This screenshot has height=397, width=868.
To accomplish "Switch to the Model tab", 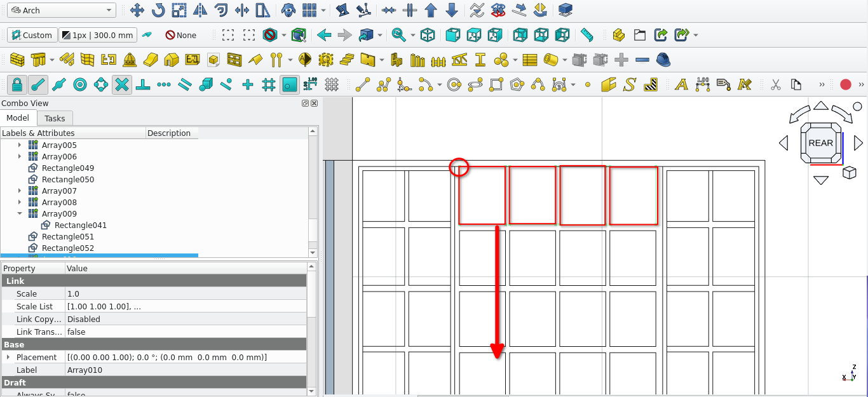I will point(18,118).
